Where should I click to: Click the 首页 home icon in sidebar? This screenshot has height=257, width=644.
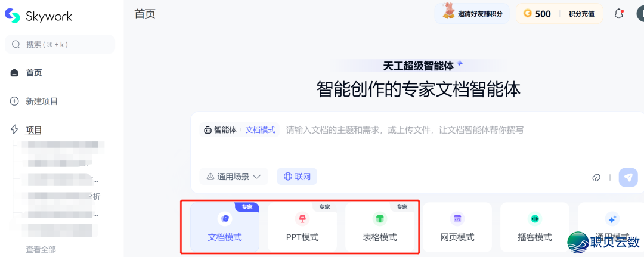(x=14, y=73)
